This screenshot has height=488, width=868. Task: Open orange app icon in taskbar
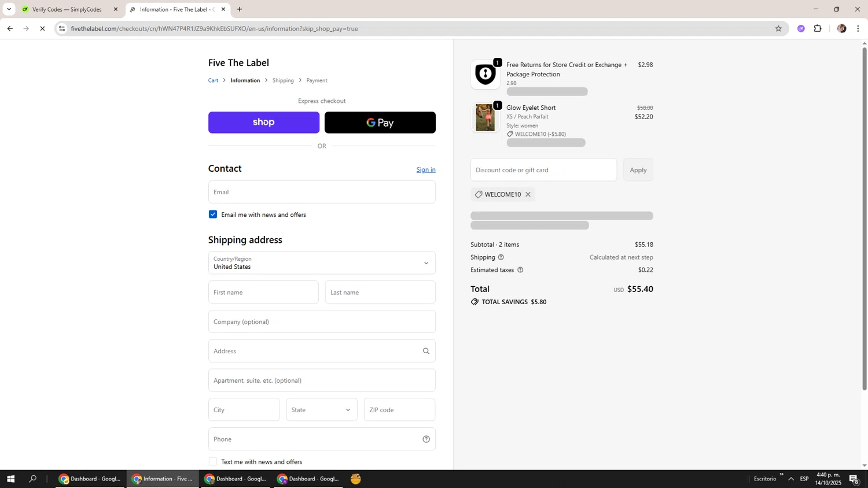(x=356, y=479)
